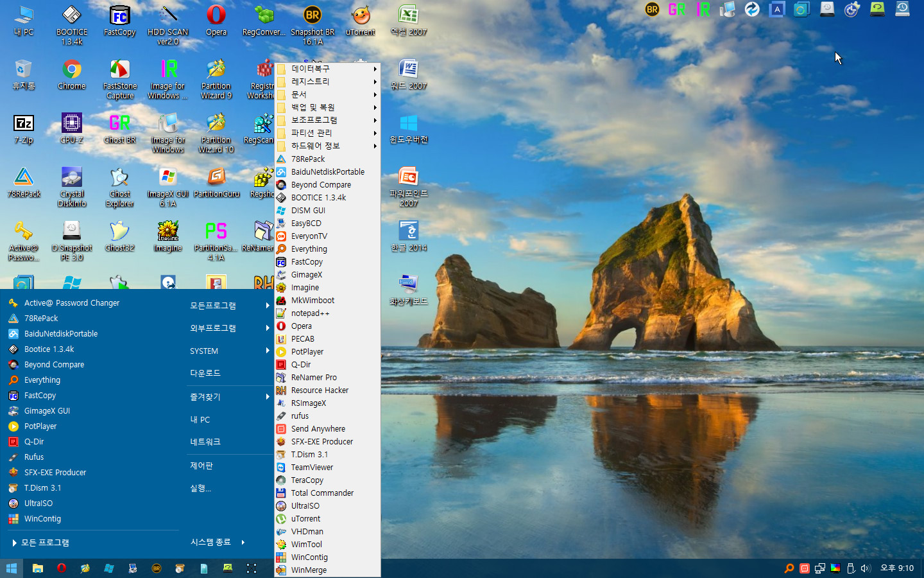Open the HDD SCAN ver2.0 desktop icon
The width and height of the screenshot is (924, 578).
(x=168, y=24)
